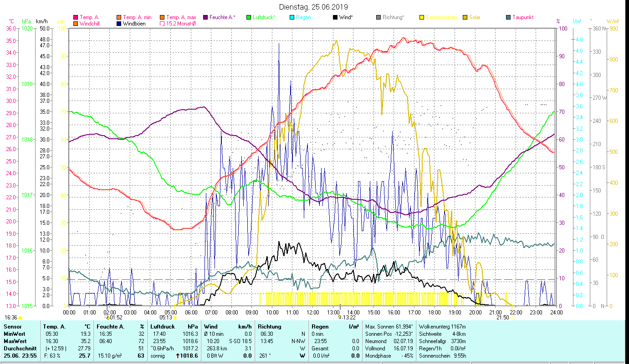Click the Temp. A. min orange swatch
Screen dimensions: 629x364
coord(119,18)
